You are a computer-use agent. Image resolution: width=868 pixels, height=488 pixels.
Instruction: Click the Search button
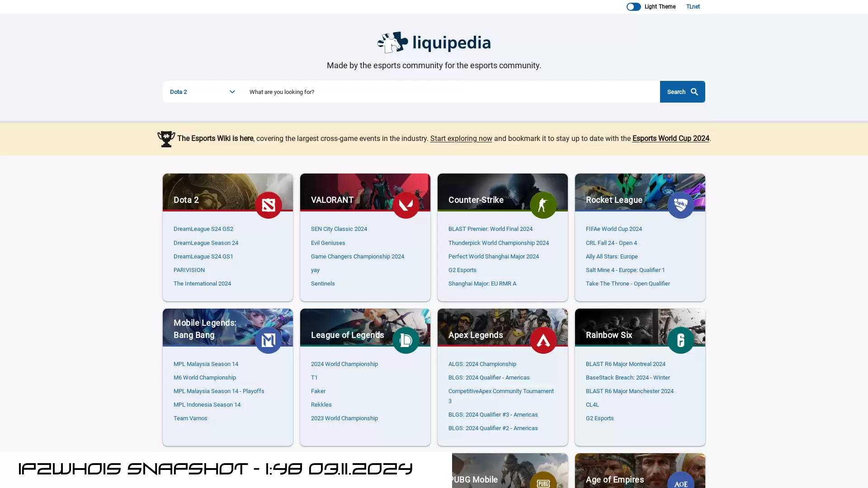(682, 92)
